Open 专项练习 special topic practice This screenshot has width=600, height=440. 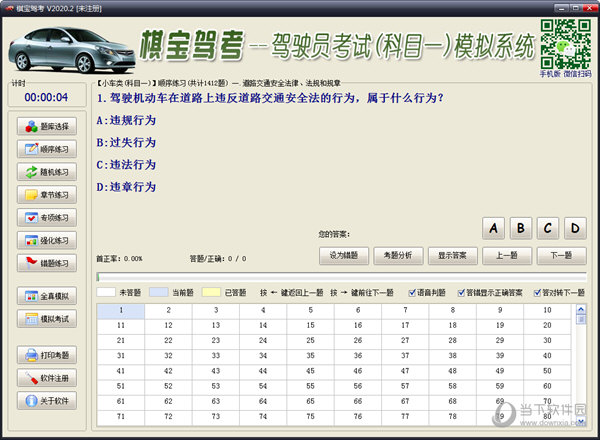click(x=47, y=218)
